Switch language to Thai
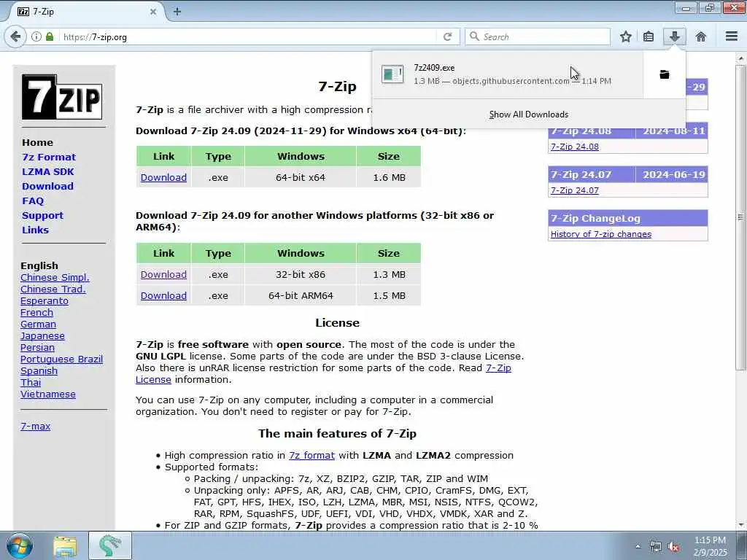The height and width of the screenshot is (560, 747). coord(31,382)
